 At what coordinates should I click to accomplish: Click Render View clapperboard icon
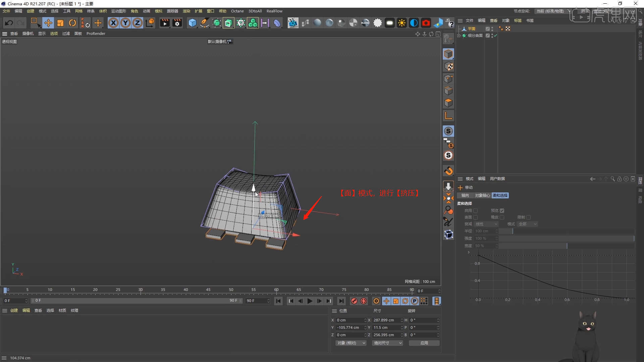(165, 23)
